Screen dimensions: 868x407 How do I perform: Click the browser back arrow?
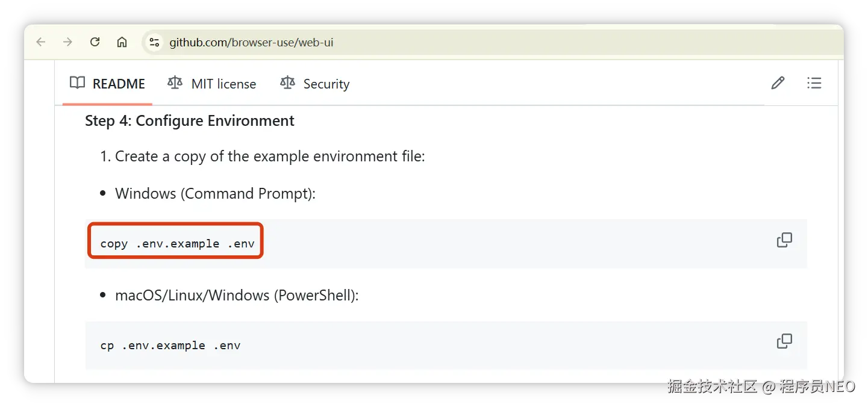pyautogui.click(x=41, y=42)
